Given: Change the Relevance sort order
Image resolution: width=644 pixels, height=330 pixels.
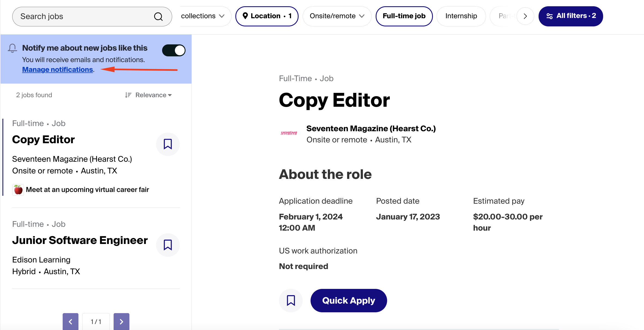Looking at the screenshot, I should (153, 95).
